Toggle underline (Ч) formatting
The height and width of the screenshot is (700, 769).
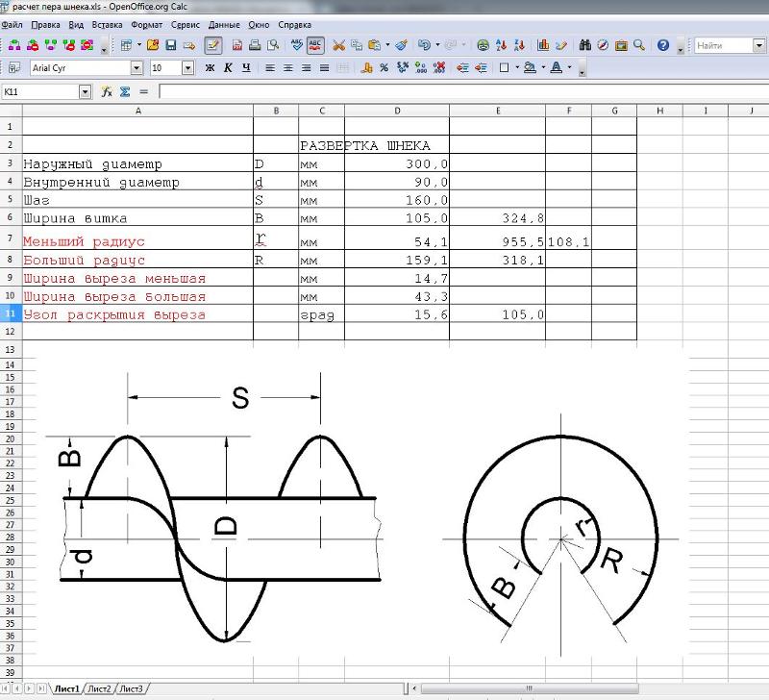click(x=246, y=67)
